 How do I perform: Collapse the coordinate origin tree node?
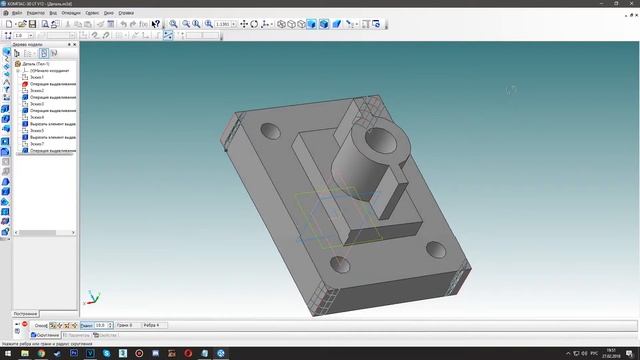point(18,71)
